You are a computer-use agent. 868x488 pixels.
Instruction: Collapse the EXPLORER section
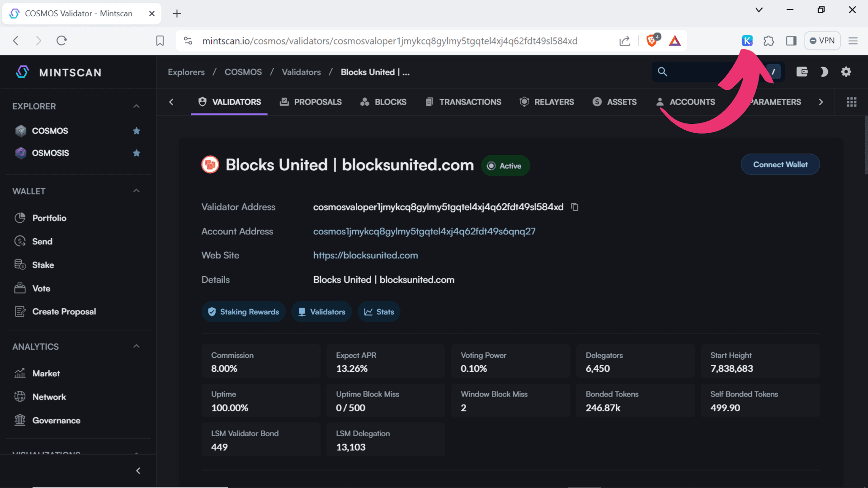pyautogui.click(x=137, y=106)
